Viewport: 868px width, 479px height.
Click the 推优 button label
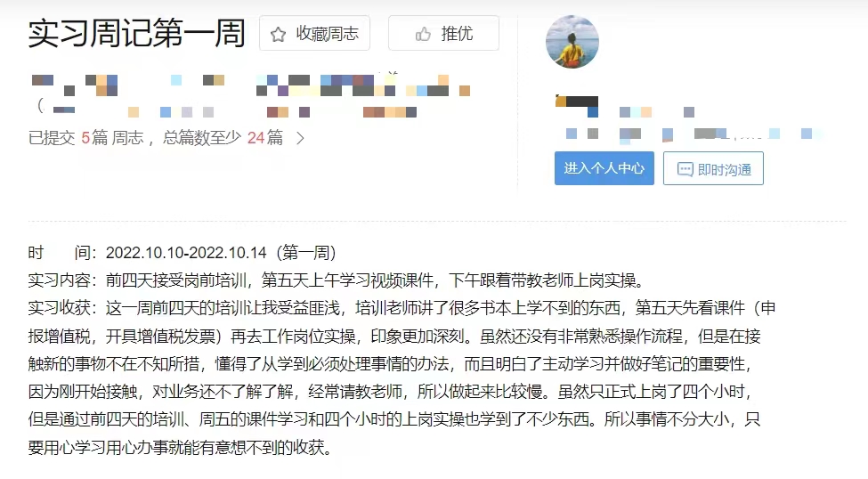[457, 34]
